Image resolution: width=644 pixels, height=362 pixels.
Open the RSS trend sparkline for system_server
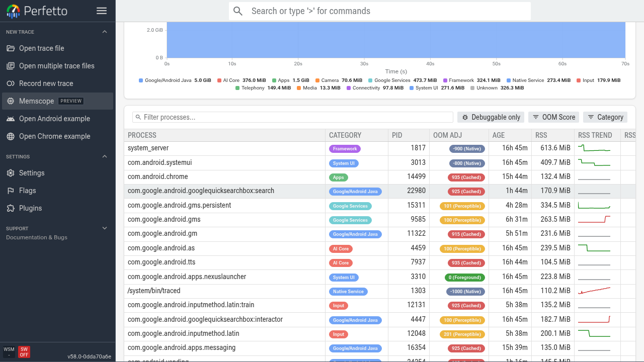pyautogui.click(x=594, y=148)
